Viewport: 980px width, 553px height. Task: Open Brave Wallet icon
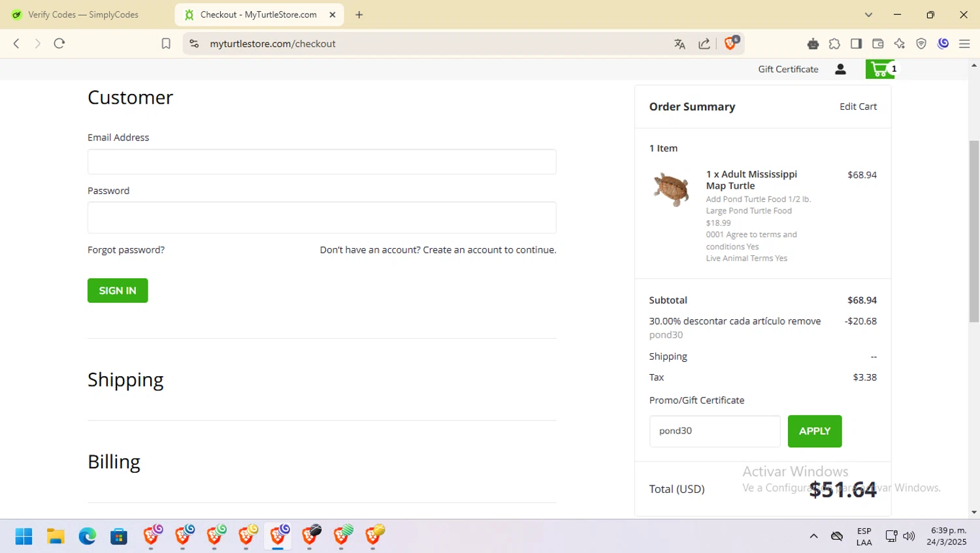pos(877,44)
